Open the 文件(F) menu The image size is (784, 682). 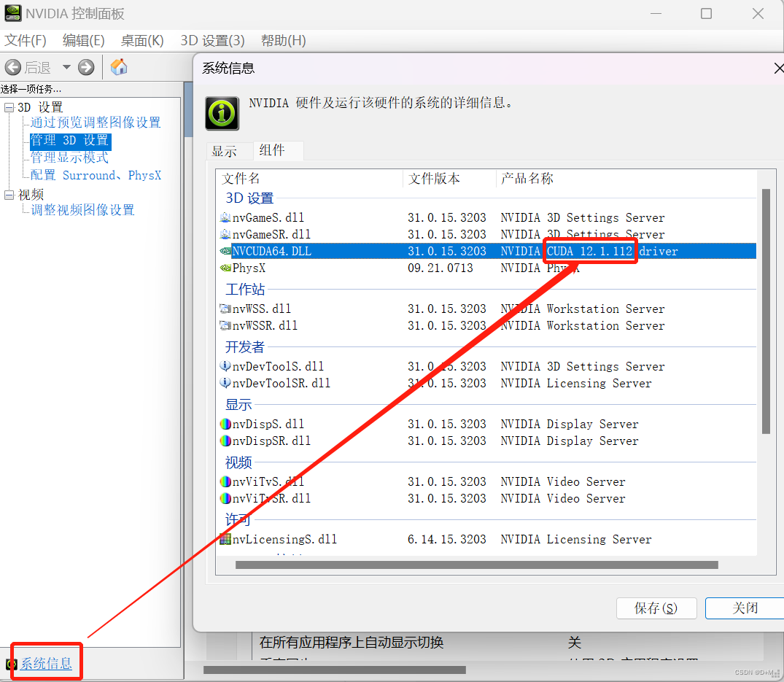pos(25,40)
